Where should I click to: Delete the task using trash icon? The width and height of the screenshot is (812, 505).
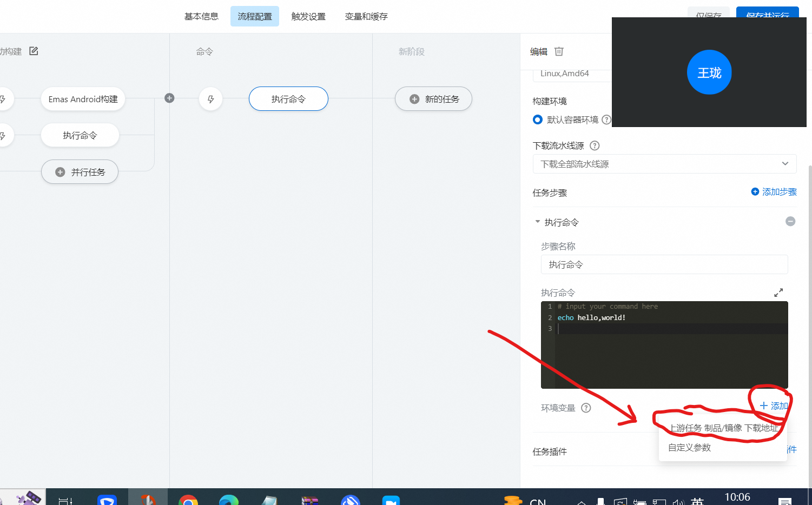[x=559, y=51]
